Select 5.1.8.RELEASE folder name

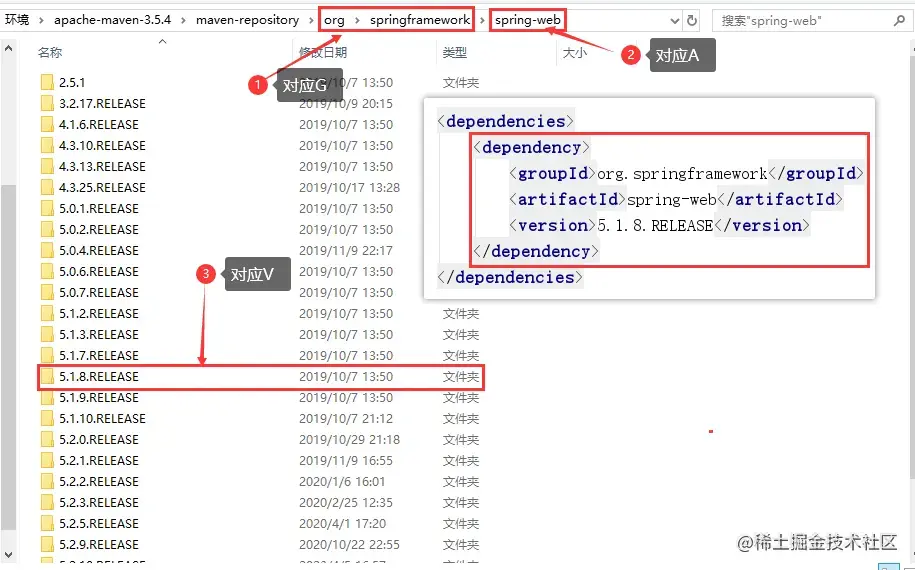99,376
